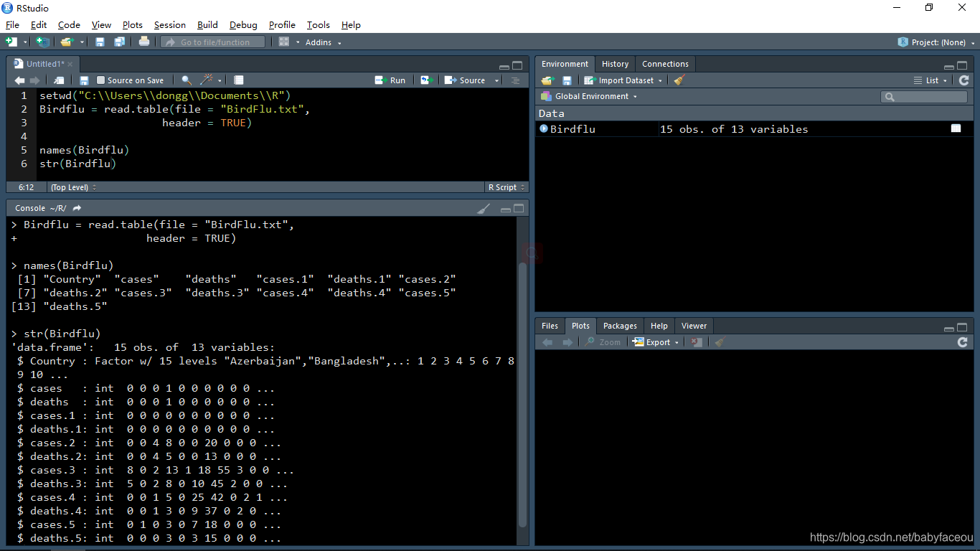
Task: Switch to the Packages tab
Action: (620, 326)
